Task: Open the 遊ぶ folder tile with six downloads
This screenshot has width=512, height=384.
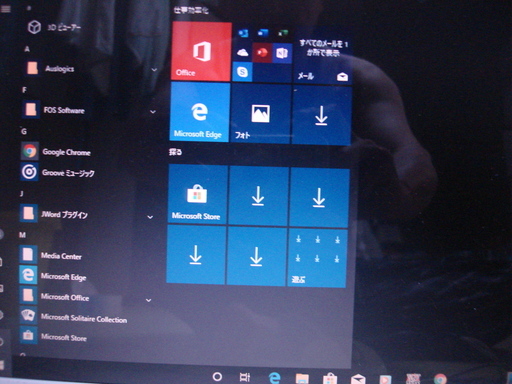Action: tap(317, 258)
